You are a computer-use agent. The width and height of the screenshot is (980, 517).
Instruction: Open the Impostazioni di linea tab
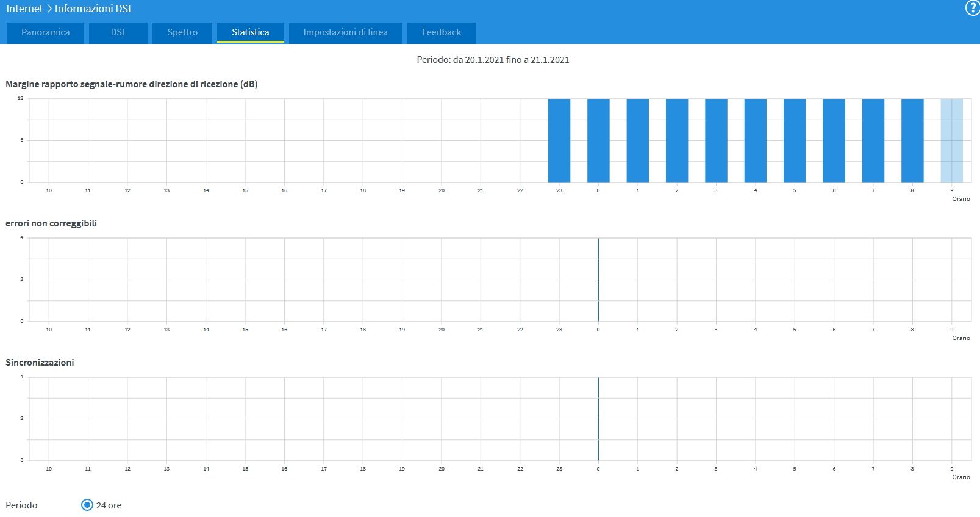345,32
